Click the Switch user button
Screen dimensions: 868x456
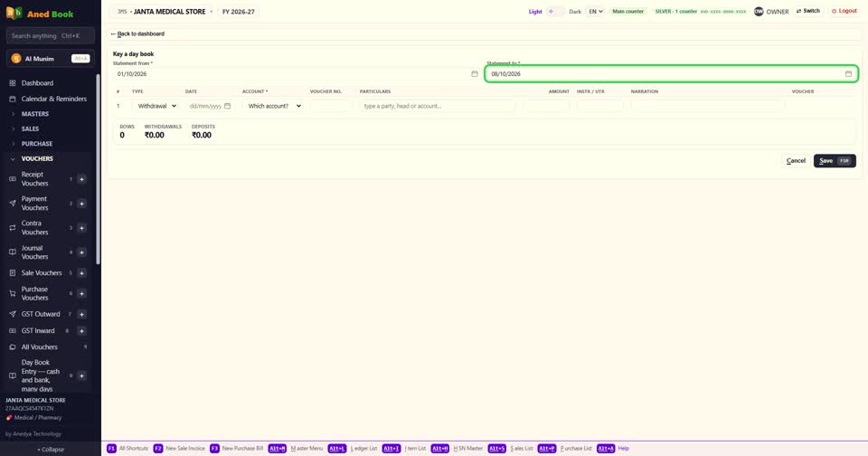[x=808, y=11]
